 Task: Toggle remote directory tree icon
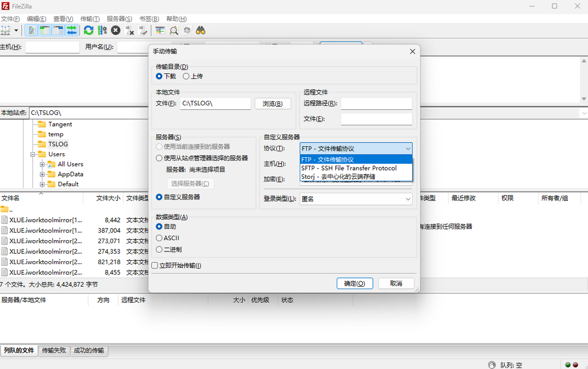58,30
